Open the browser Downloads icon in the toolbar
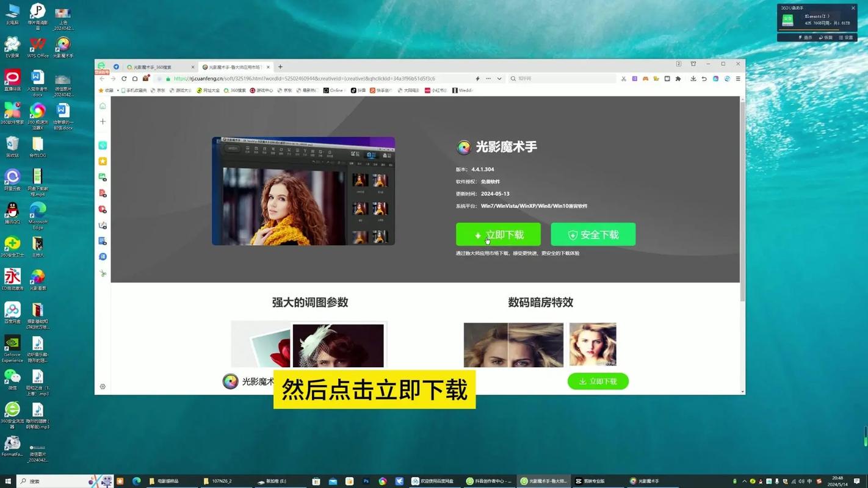Viewport: 868px width, 488px height. tap(693, 79)
